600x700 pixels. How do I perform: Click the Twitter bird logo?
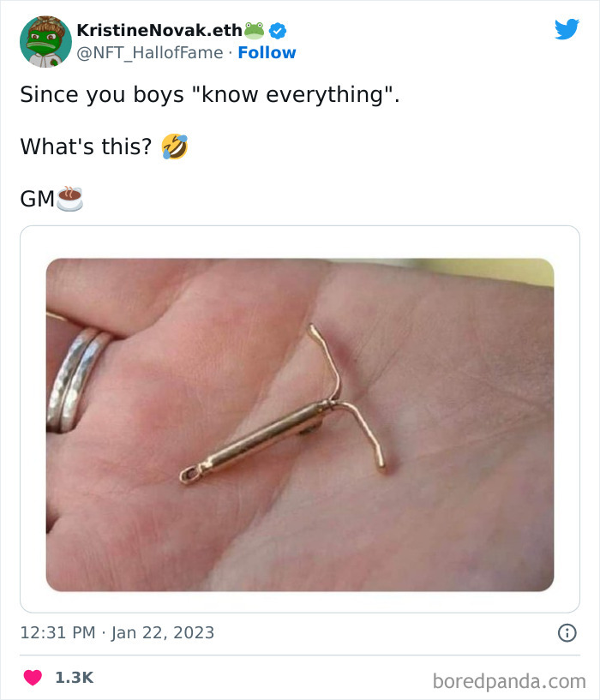(x=568, y=29)
